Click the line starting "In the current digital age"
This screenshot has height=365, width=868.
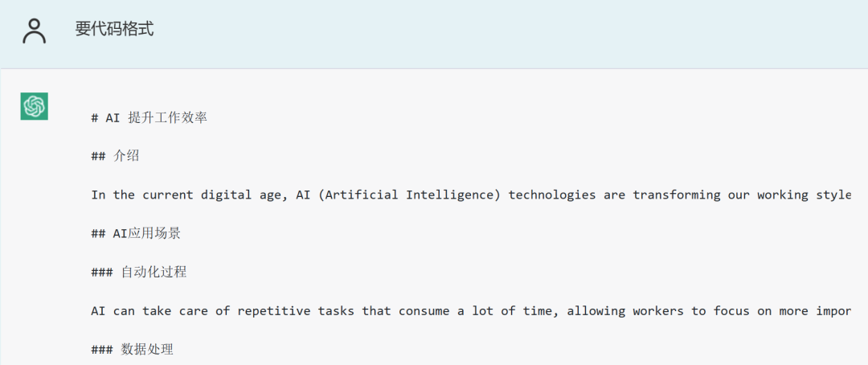470,195
